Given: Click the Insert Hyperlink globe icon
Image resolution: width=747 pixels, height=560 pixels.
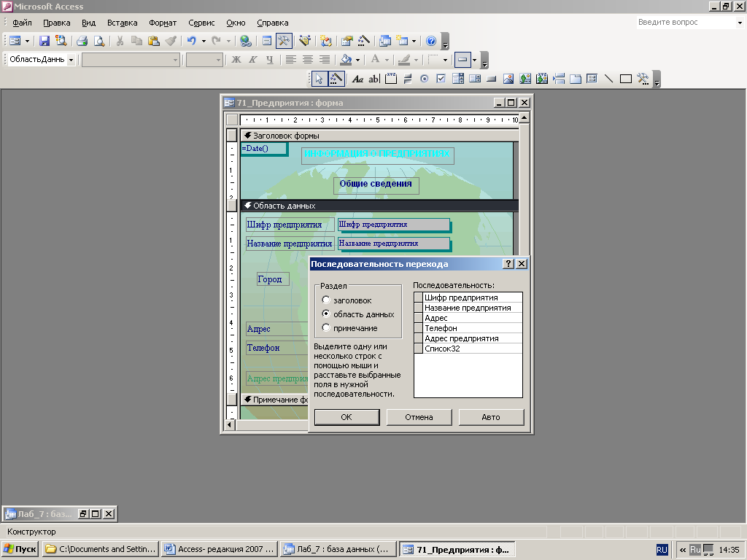Looking at the screenshot, I should coord(245,41).
